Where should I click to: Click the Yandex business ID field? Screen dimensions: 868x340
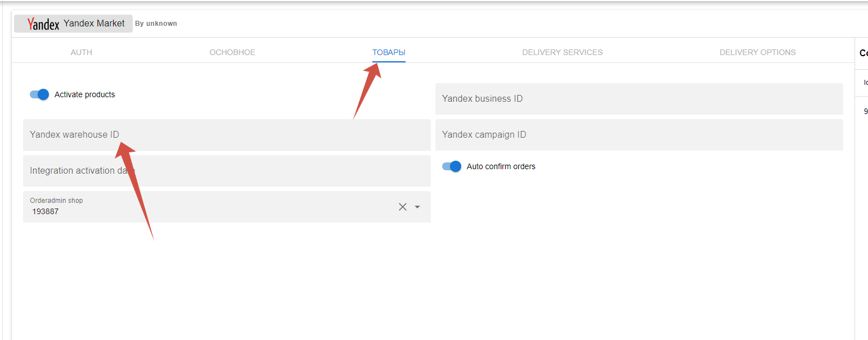coord(639,99)
